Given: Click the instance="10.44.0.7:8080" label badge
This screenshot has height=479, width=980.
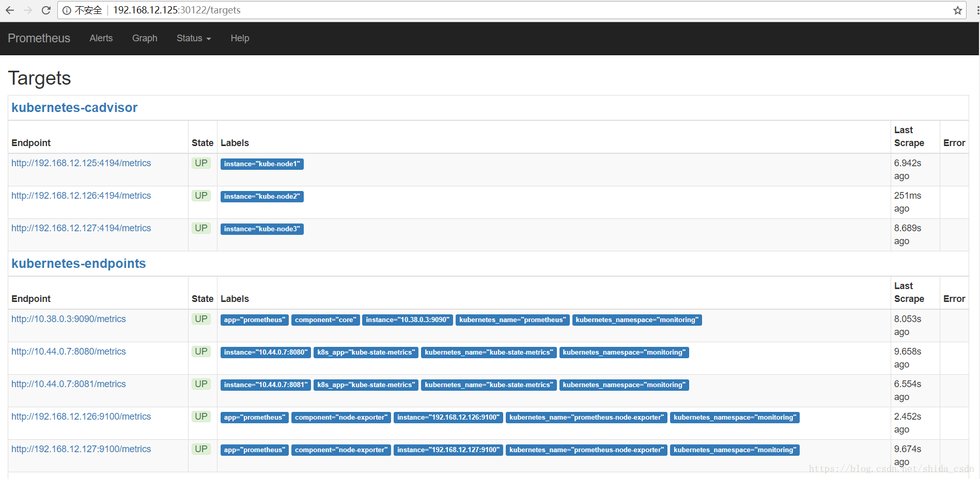Looking at the screenshot, I should coord(266,353).
